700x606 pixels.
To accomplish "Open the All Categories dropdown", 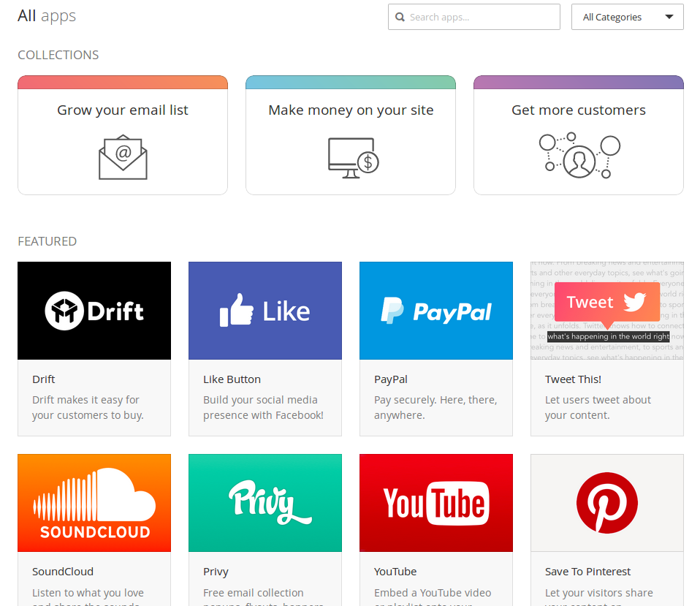I will (627, 17).
